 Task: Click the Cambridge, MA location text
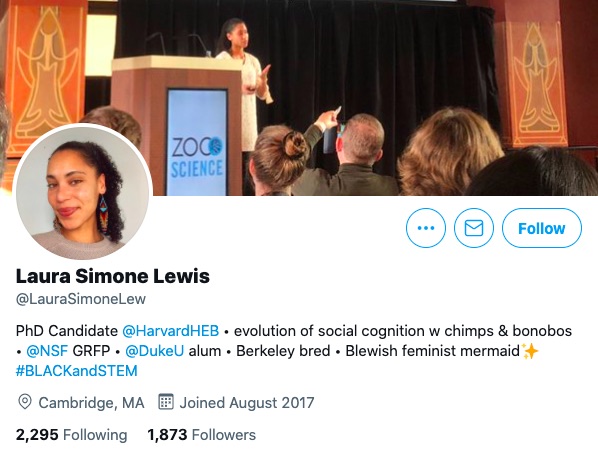(92, 403)
